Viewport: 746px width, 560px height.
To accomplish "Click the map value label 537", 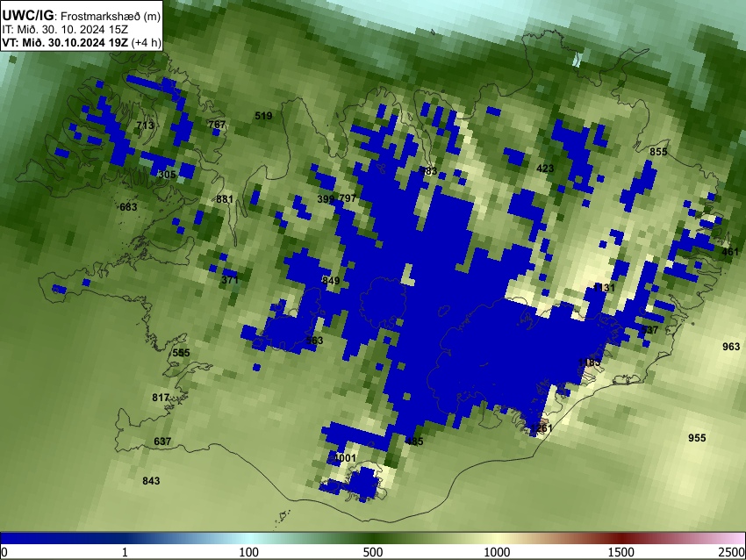I will tap(649, 330).
